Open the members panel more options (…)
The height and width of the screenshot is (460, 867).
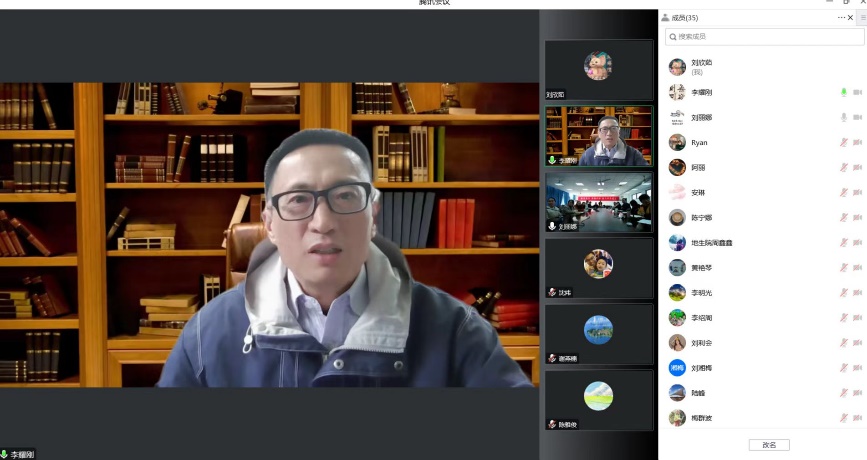point(842,18)
